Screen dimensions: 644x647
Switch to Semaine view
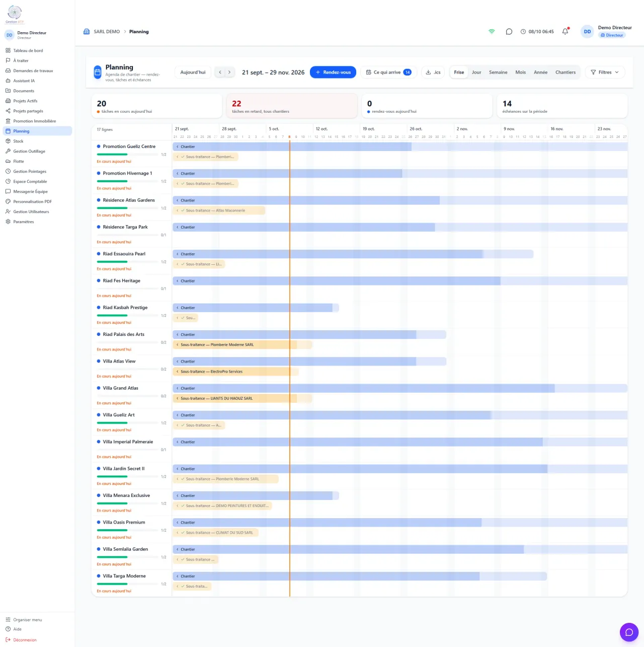[x=498, y=72]
